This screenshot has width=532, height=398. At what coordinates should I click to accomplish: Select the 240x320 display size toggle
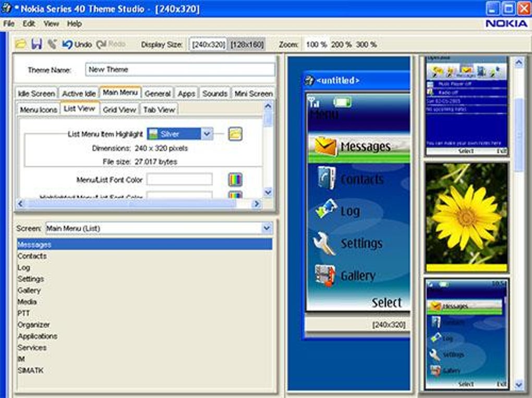tap(208, 44)
